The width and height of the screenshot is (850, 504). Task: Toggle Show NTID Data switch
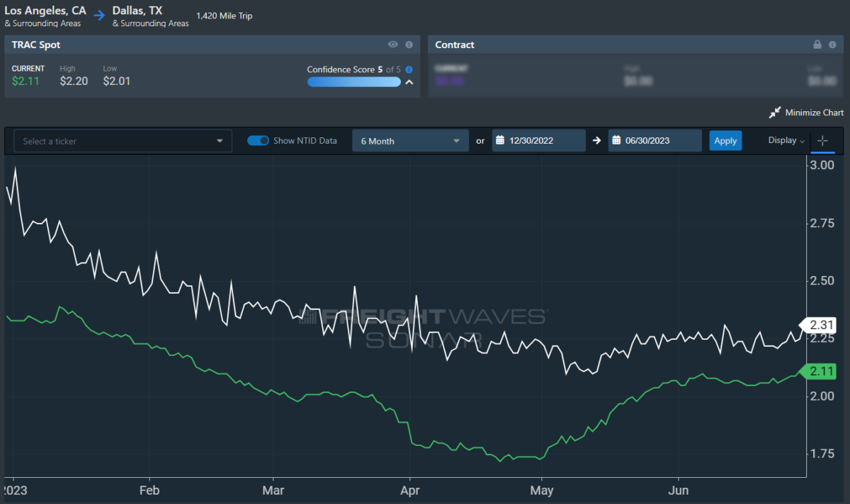pyautogui.click(x=258, y=141)
